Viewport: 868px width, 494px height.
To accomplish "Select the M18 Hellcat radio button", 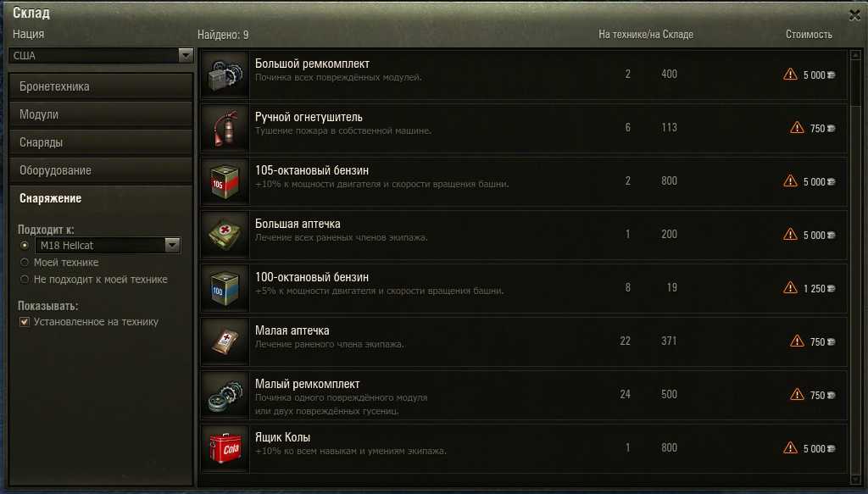I will point(25,245).
